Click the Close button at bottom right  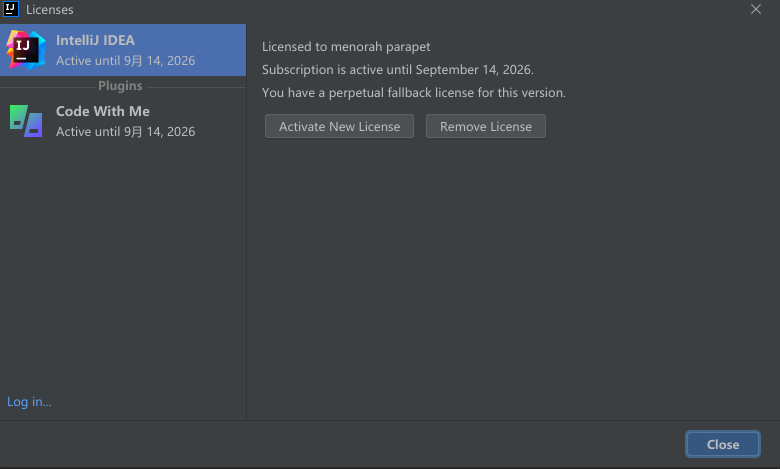tap(722, 445)
